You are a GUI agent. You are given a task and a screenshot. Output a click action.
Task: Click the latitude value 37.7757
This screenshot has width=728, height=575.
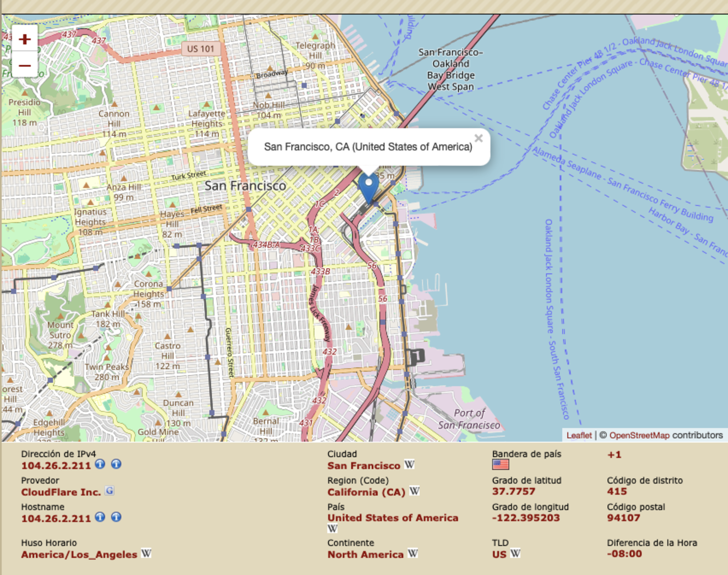click(514, 492)
